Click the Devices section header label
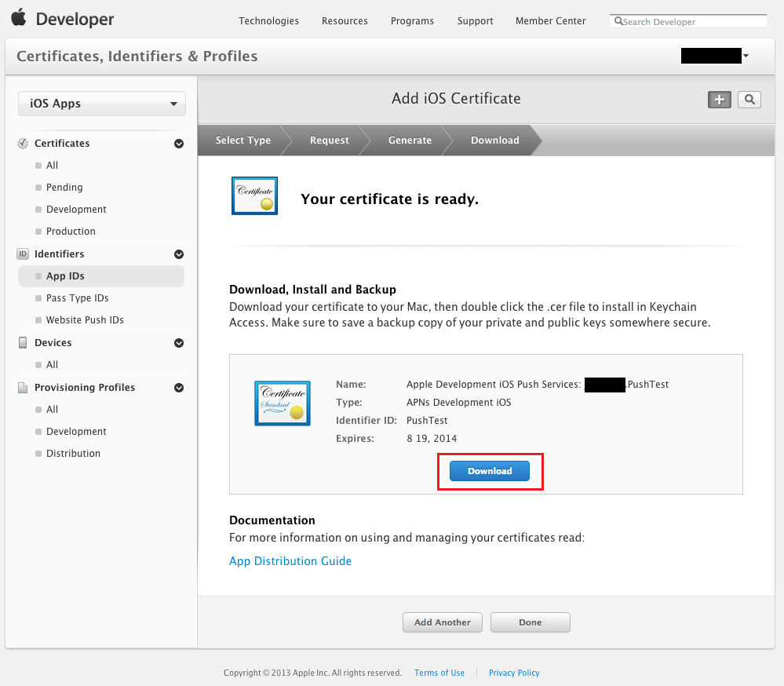Image resolution: width=784 pixels, height=686 pixels. (x=53, y=343)
